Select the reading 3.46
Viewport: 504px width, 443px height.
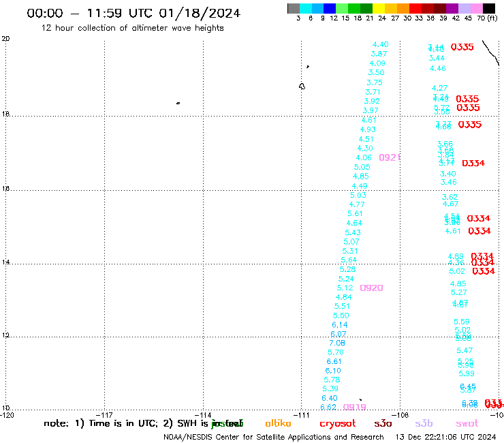coord(448,183)
